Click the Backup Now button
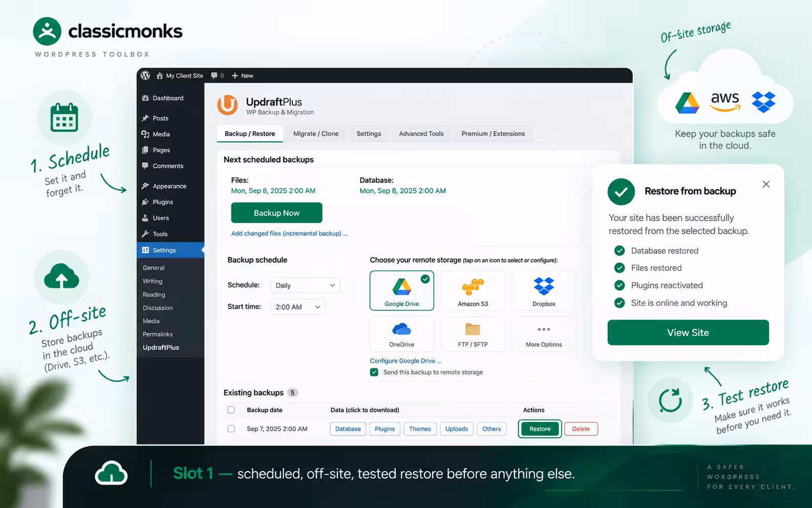Viewport: 812px width, 508px height. point(276,213)
